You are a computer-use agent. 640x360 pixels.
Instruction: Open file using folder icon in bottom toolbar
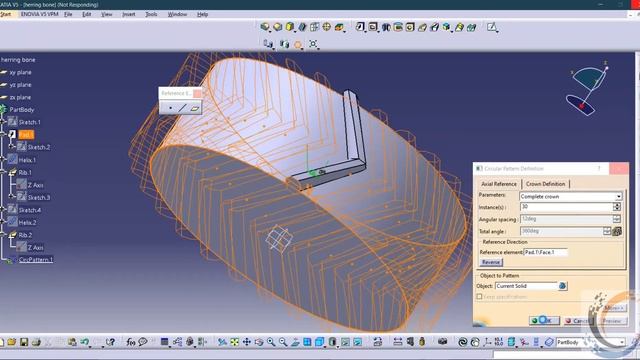tap(11, 342)
